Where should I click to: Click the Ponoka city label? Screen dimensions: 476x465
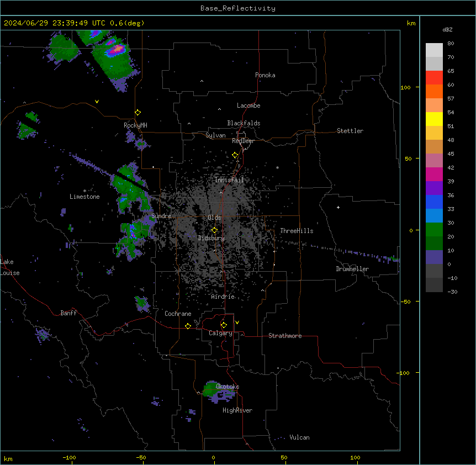(x=265, y=75)
